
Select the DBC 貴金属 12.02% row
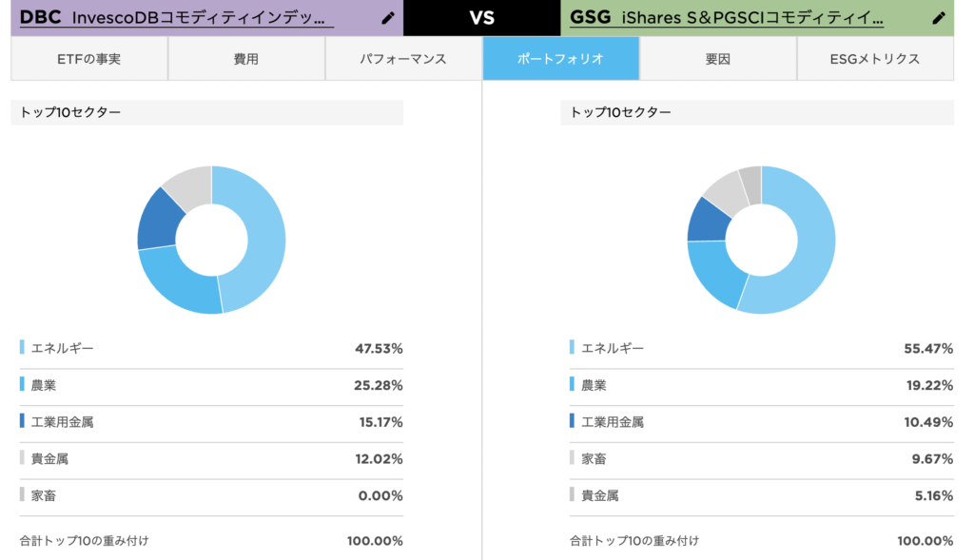tap(211, 459)
